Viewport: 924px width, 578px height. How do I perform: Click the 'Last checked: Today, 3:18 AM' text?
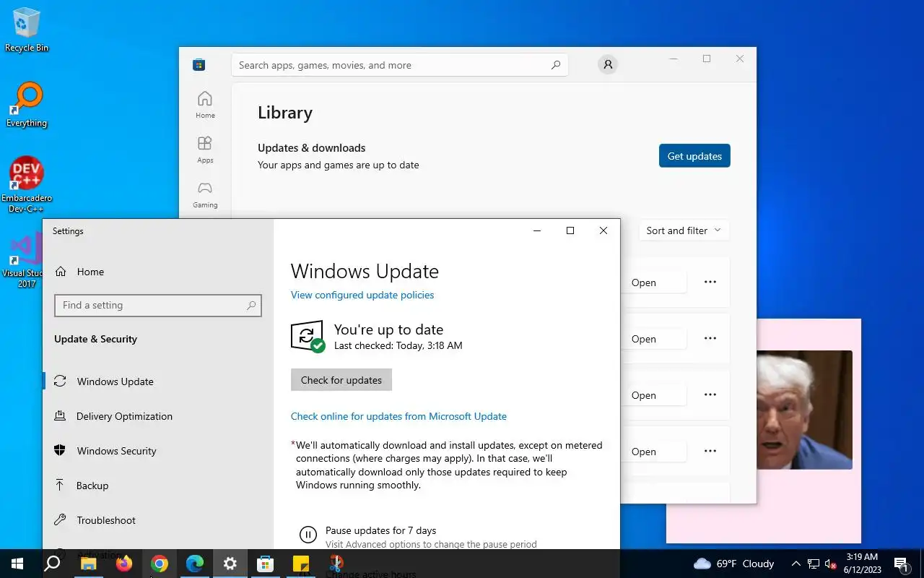(398, 345)
